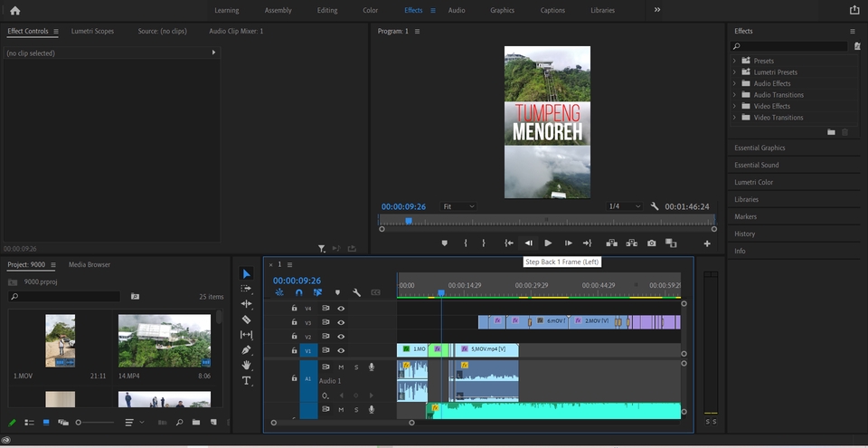Switch to the Color workspace

tap(371, 10)
